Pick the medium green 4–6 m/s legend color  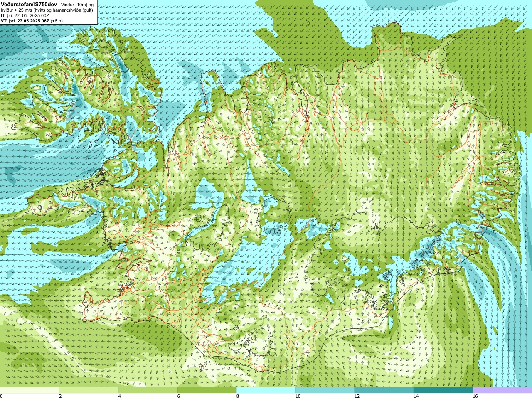click(x=148, y=390)
